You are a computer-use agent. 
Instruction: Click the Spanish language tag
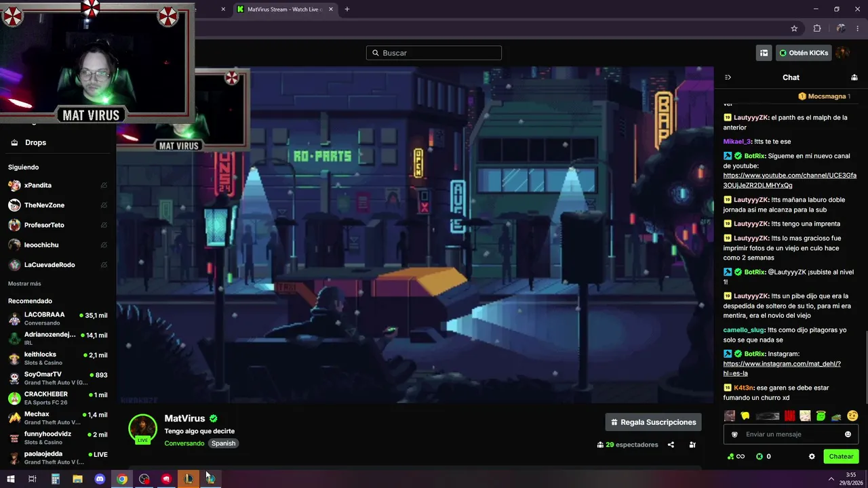[x=223, y=443]
